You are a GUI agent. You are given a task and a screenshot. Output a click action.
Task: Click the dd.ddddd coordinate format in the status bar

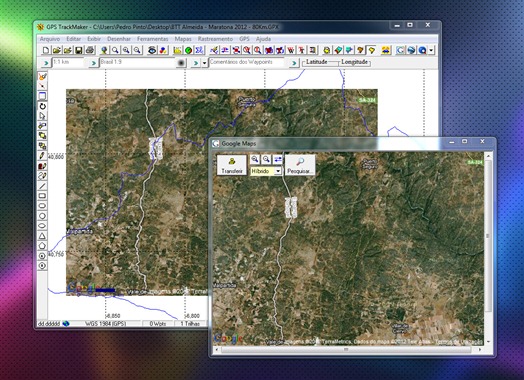point(48,324)
